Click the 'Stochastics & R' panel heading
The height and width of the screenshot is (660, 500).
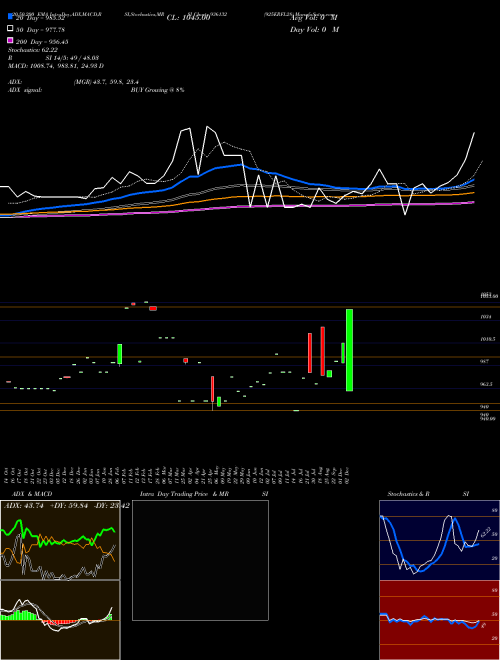tap(409, 494)
